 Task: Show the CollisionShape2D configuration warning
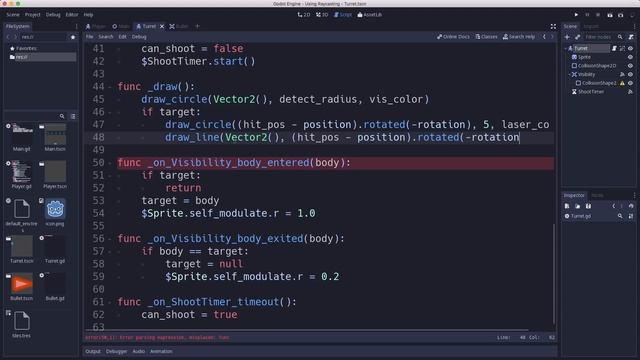622,83
